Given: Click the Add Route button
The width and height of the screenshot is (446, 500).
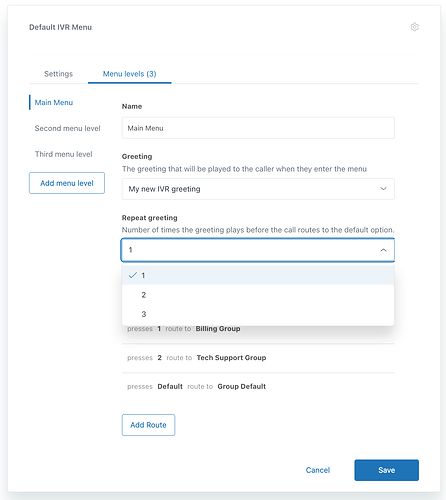Looking at the screenshot, I should (x=148, y=425).
